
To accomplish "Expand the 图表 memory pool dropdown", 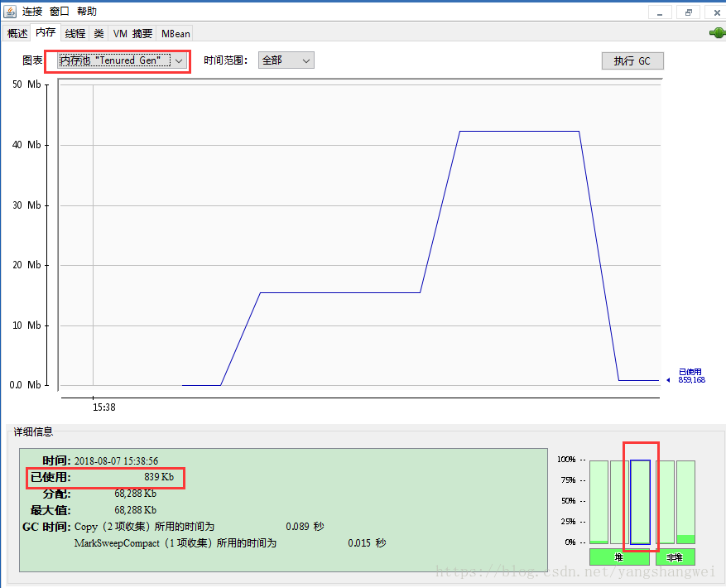I will pyautogui.click(x=123, y=60).
